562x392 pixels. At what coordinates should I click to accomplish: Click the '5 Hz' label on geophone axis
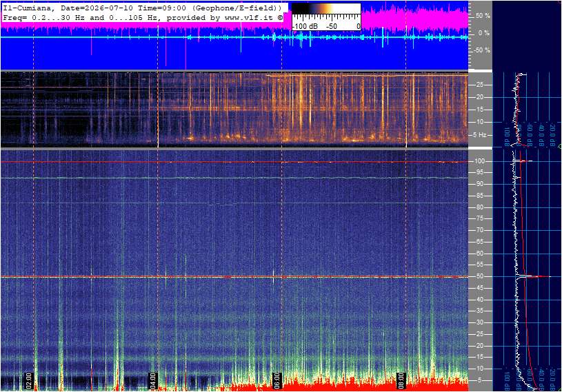[x=480, y=135]
